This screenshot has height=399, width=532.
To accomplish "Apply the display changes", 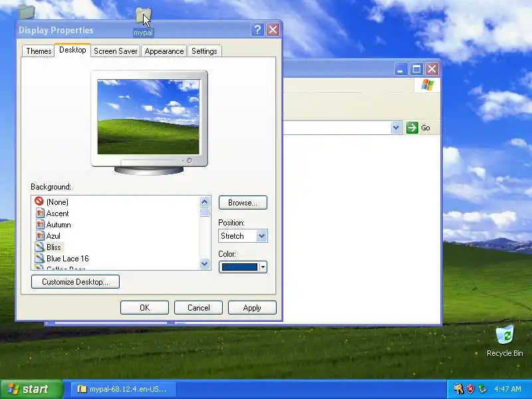I will point(252,308).
